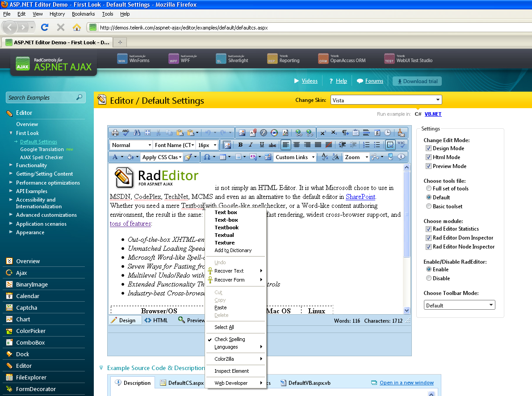Image resolution: width=532 pixels, height=396 pixels.
Task: Select the Disable RadEditor radio button
Action: coord(429,278)
